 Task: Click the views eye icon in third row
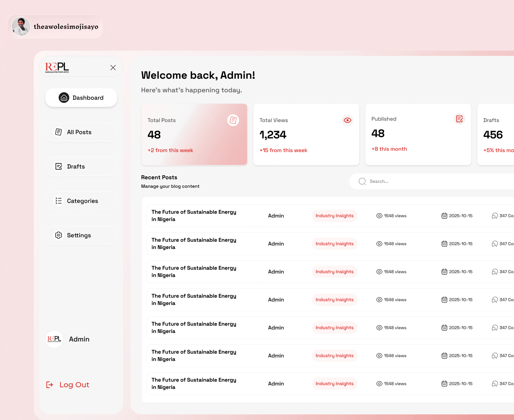pos(379,272)
